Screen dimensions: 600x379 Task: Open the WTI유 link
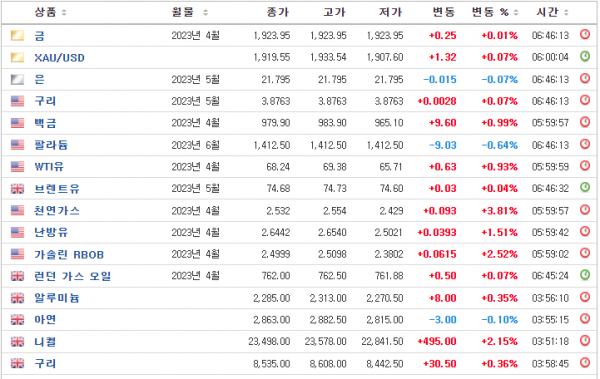(x=49, y=167)
